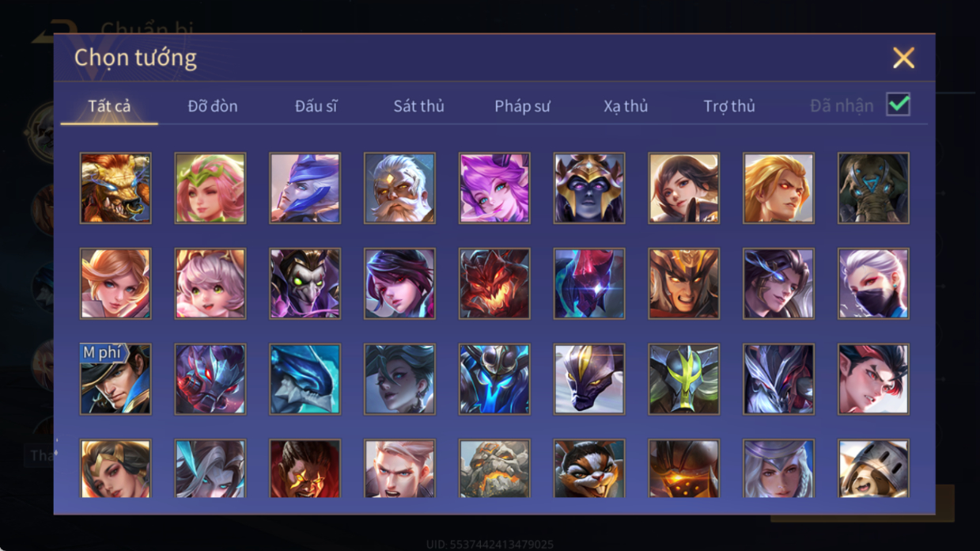
Task: Select the stone golem hero portrait
Action: click(494, 469)
